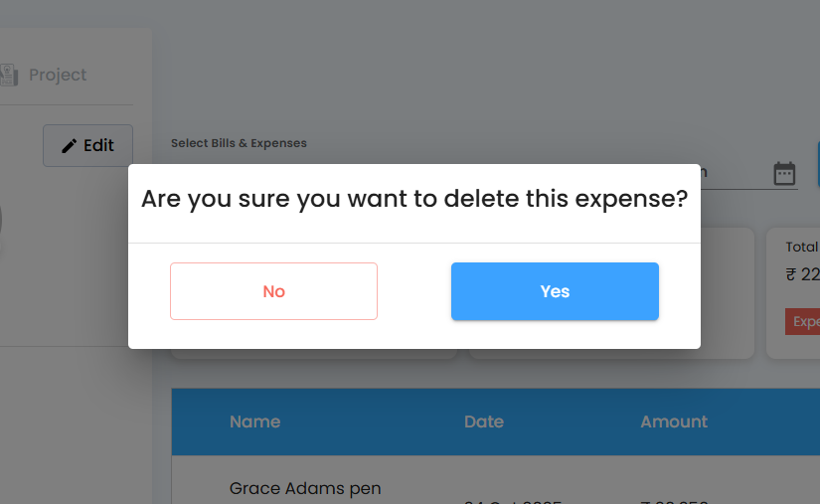Click the red Expense badge
The width and height of the screenshot is (820, 504).
click(803, 322)
